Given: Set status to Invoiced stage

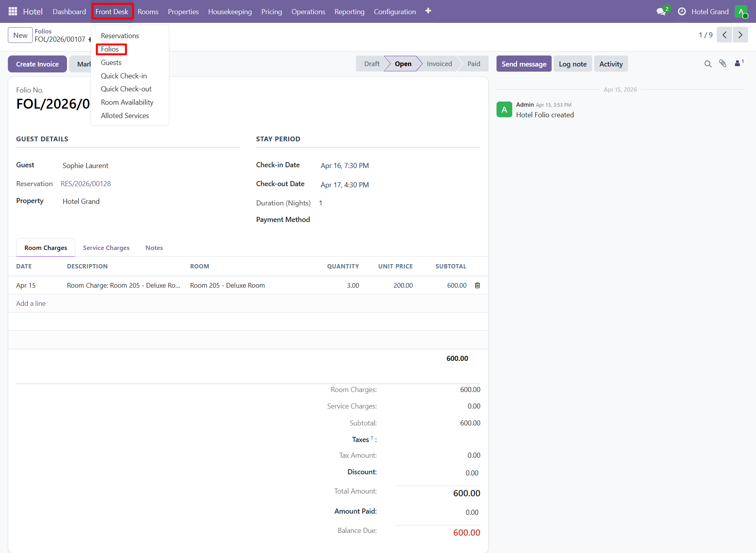Looking at the screenshot, I should [x=439, y=64].
